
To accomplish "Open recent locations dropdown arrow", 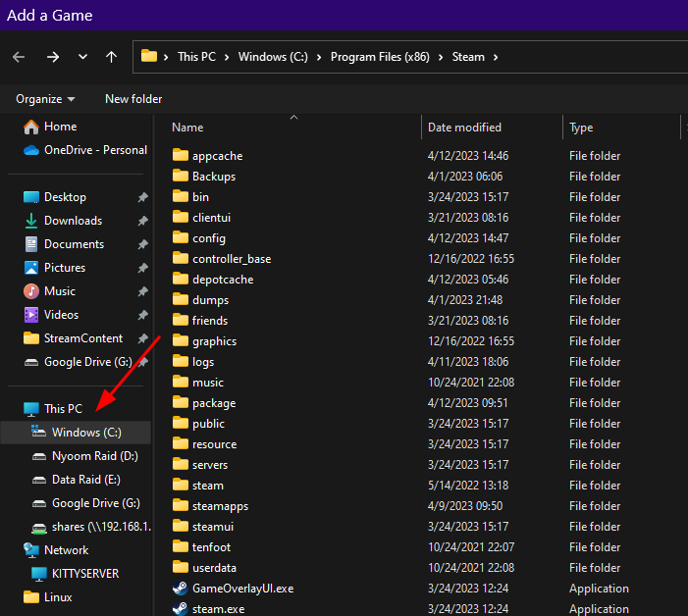I will coord(82,57).
